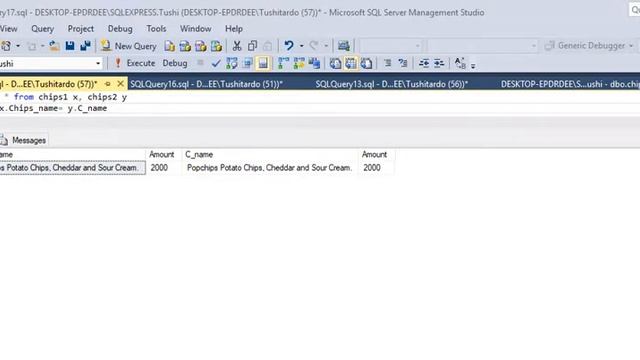The height and width of the screenshot is (360, 640).
Task: Switch to SQLQuery16.sql tab
Action: [207, 84]
